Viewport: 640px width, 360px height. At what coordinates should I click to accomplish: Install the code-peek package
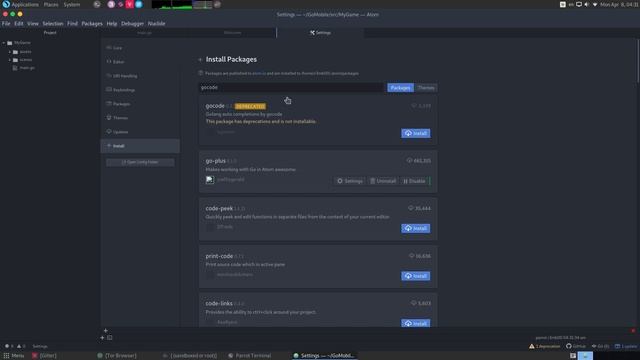tap(416, 228)
